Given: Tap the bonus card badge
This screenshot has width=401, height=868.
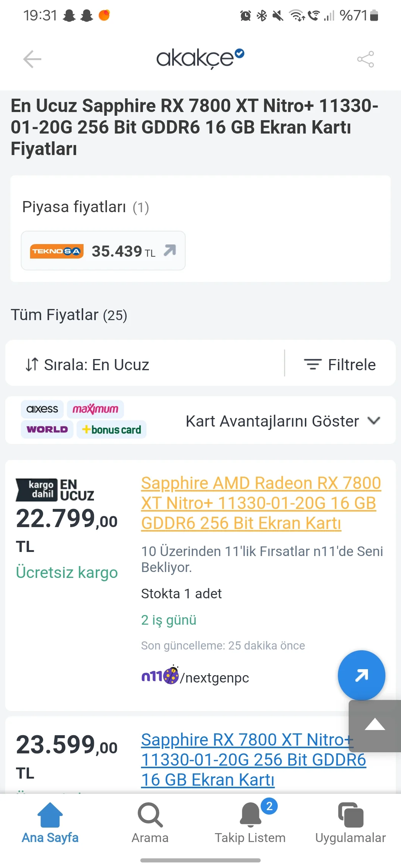Looking at the screenshot, I should [111, 430].
